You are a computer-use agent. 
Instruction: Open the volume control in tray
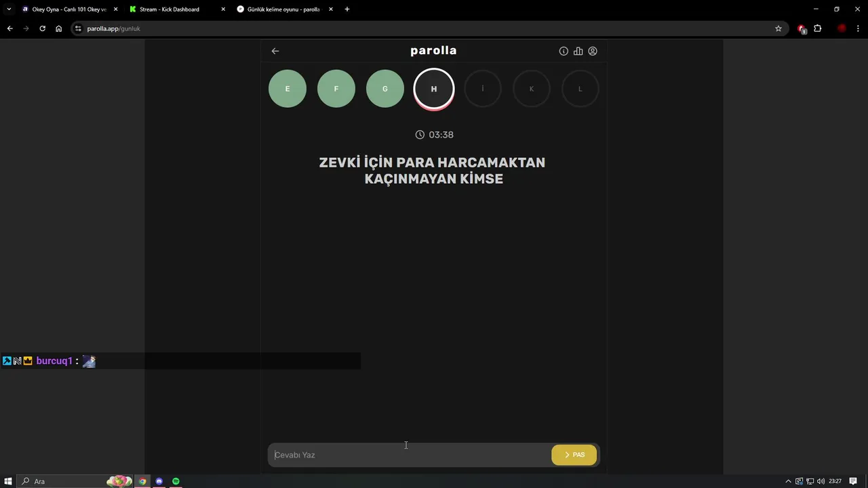[x=821, y=481]
